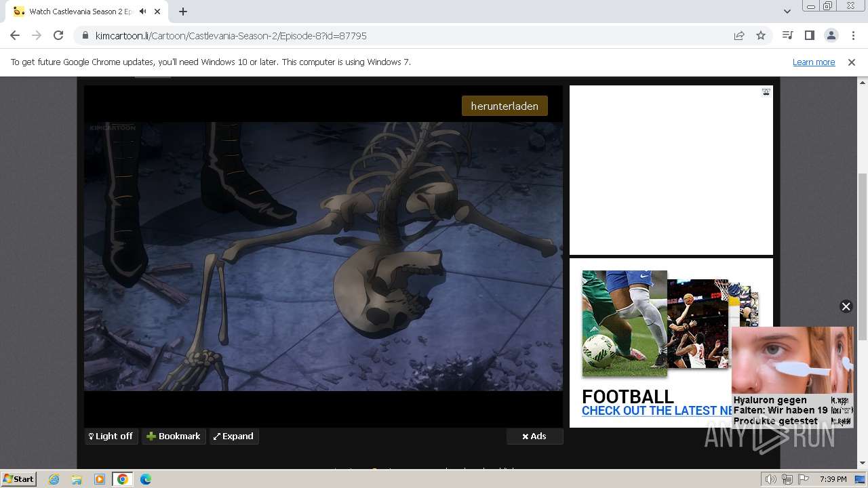This screenshot has width=868, height=488.
Task: Share this page icon in address bar
Action: [x=739, y=36]
